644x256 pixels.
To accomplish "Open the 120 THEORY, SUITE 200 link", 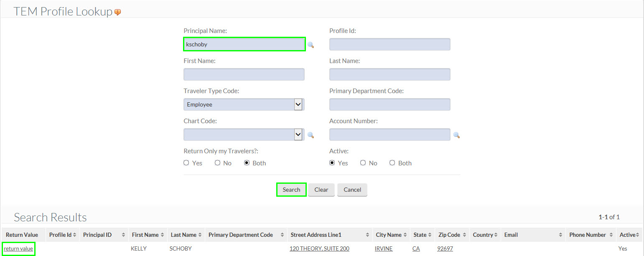I will click(x=319, y=248).
